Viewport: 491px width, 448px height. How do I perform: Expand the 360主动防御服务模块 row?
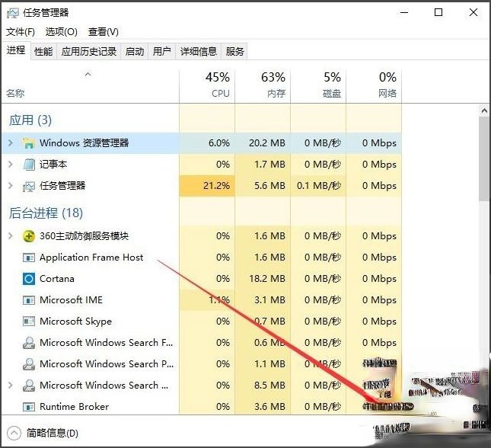[x=11, y=235]
